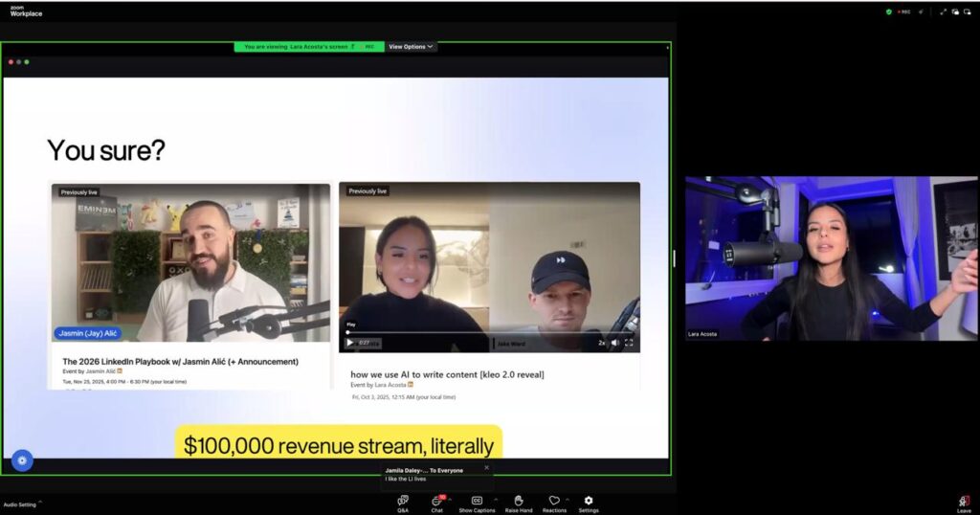The image size is (980, 515).
Task: Dismiss the Jamila Daley chat notification
Action: (x=486, y=468)
